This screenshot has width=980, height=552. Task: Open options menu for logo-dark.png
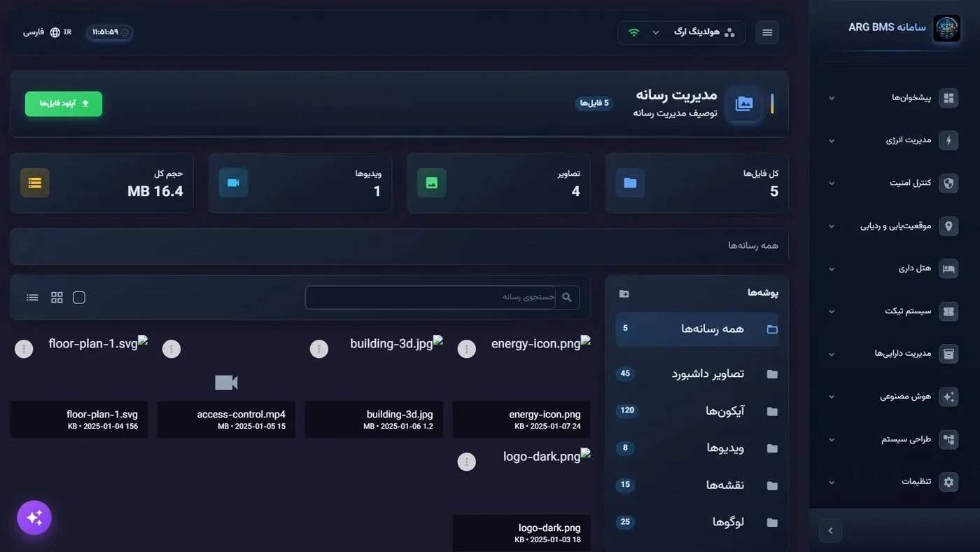[x=466, y=462]
